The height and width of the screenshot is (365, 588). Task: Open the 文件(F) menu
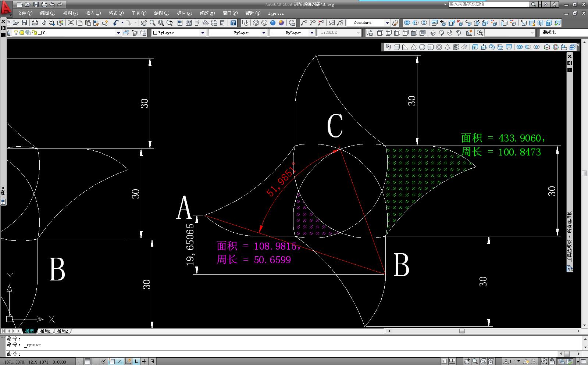coord(25,13)
